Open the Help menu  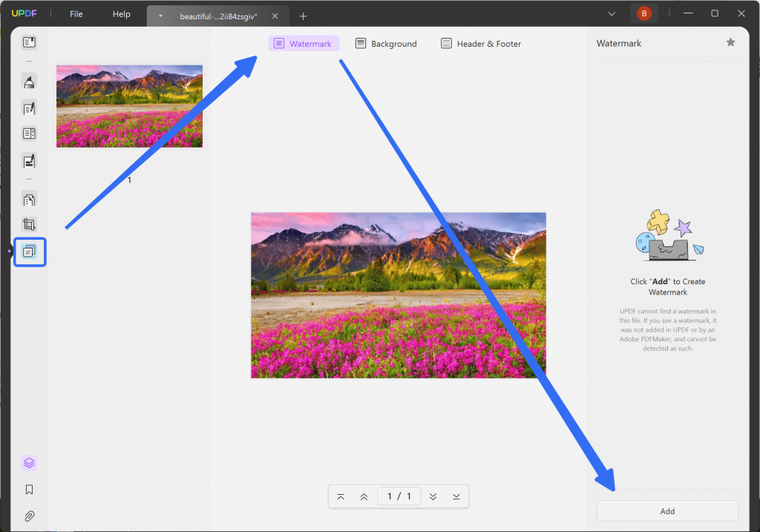point(121,13)
